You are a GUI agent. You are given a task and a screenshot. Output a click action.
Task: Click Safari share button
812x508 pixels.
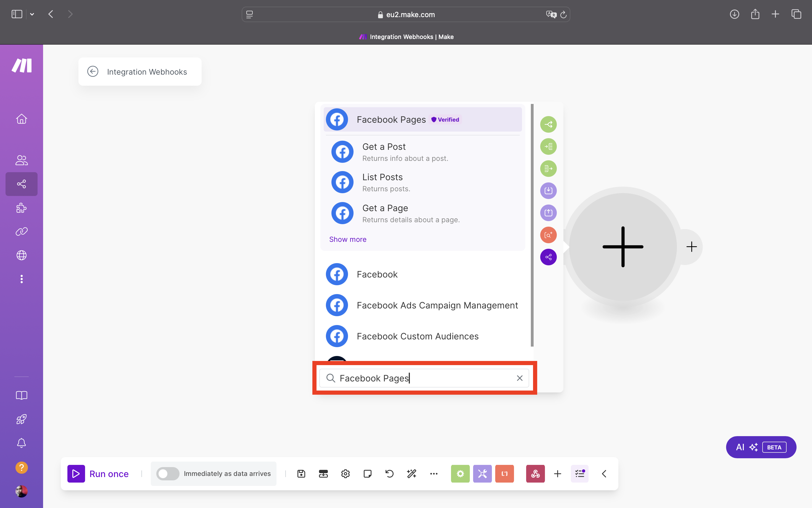[755, 14]
